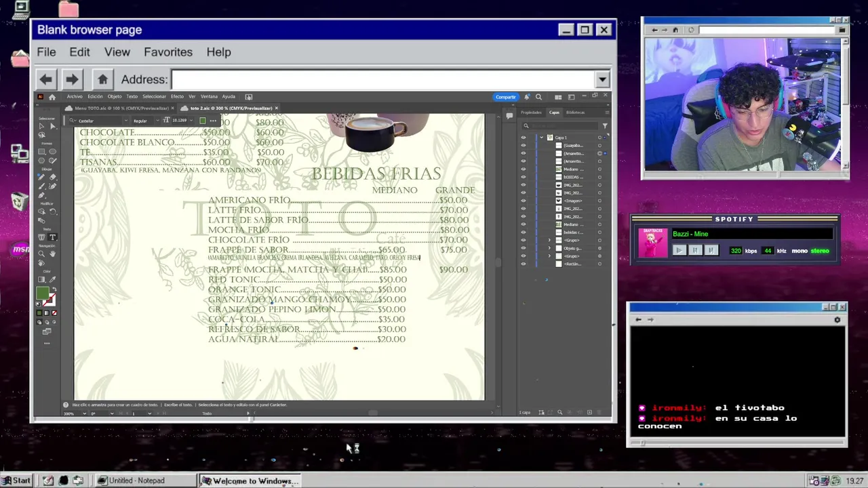Viewport: 868px width, 488px height.
Task: Toggle visibility of Objeto g... layer item
Action: (524, 248)
